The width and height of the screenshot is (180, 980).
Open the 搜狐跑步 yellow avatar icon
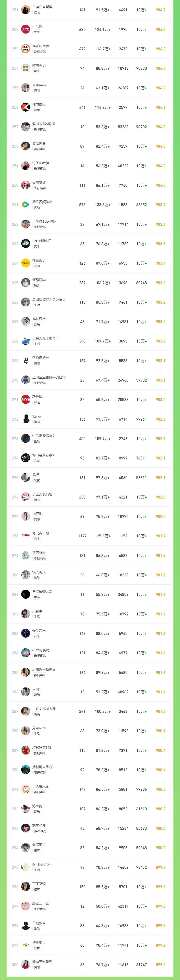point(26,263)
